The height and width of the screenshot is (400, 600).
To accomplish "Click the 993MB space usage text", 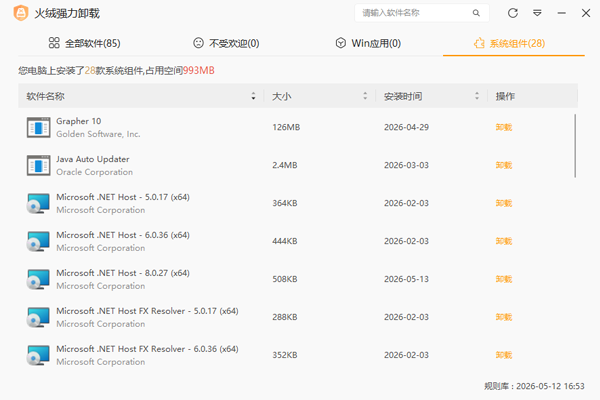I will 199,70.
